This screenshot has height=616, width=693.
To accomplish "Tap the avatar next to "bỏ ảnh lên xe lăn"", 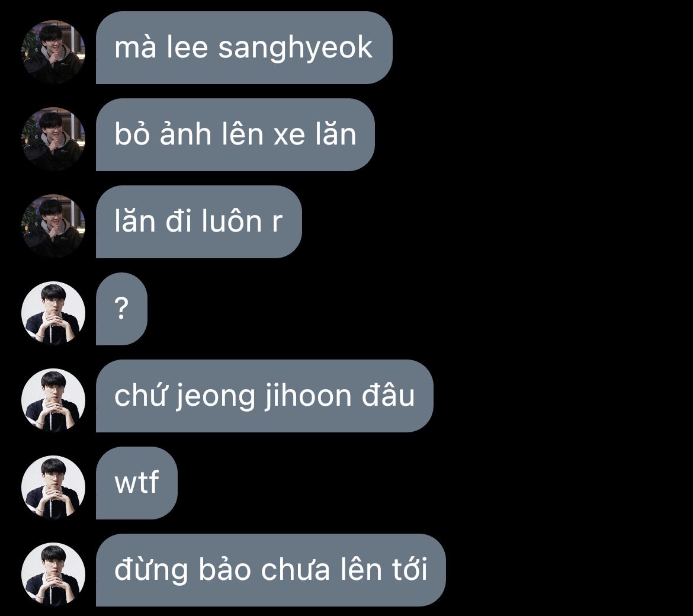I will (53, 139).
